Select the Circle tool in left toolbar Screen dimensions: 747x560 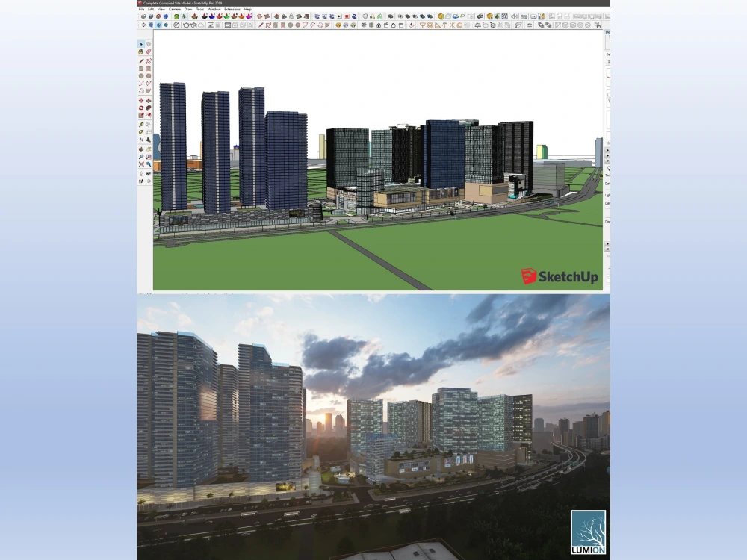pos(141,75)
